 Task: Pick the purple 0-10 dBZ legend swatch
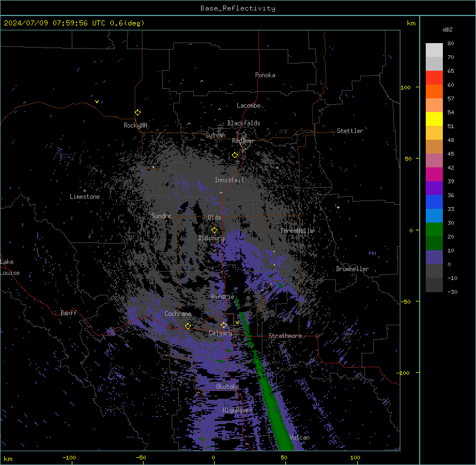(x=434, y=257)
